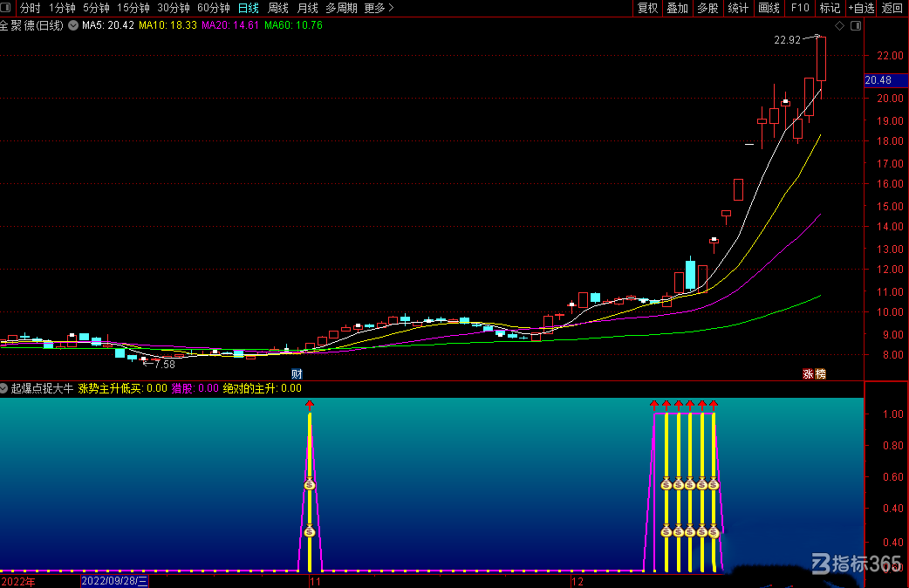Click the 11 month label on the time axis

point(315,582)
